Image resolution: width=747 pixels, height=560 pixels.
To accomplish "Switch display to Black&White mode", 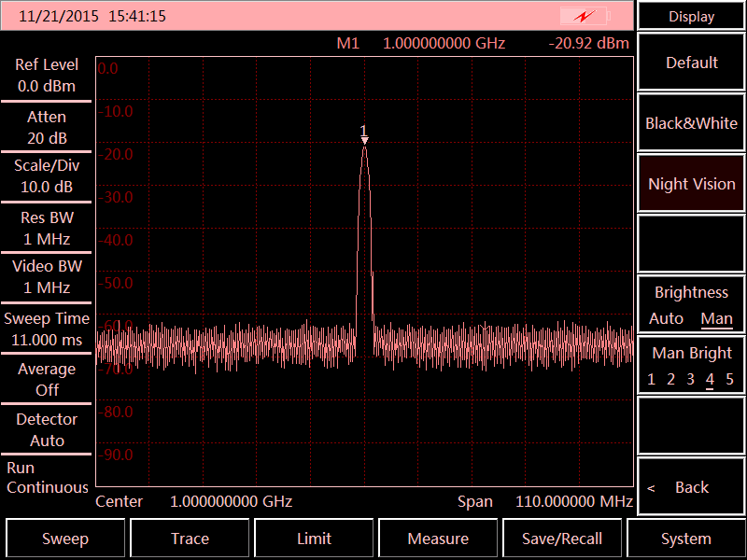I will [691, 123].
